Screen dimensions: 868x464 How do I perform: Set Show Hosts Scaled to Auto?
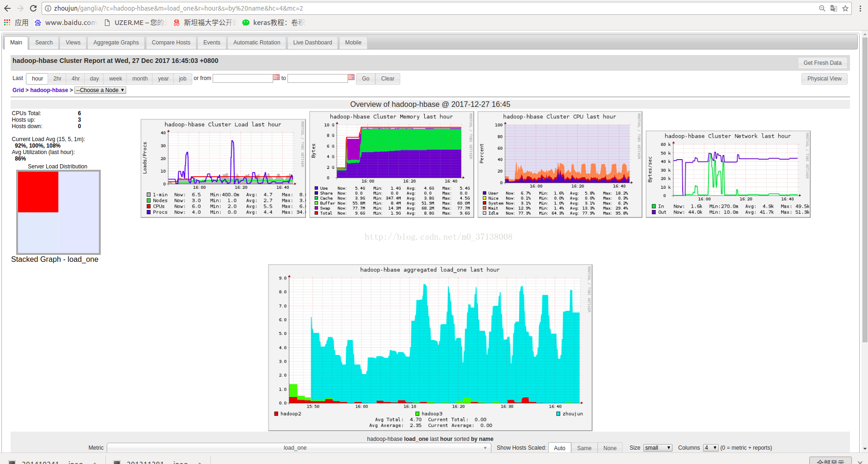pos(559,448)
